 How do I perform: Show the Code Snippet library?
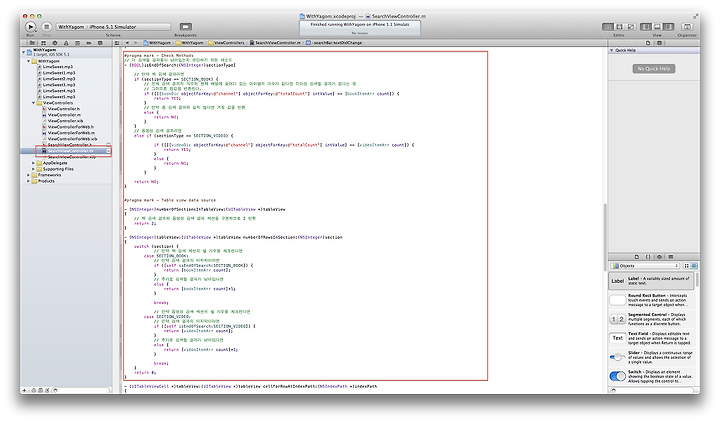(x=648, y=257)
